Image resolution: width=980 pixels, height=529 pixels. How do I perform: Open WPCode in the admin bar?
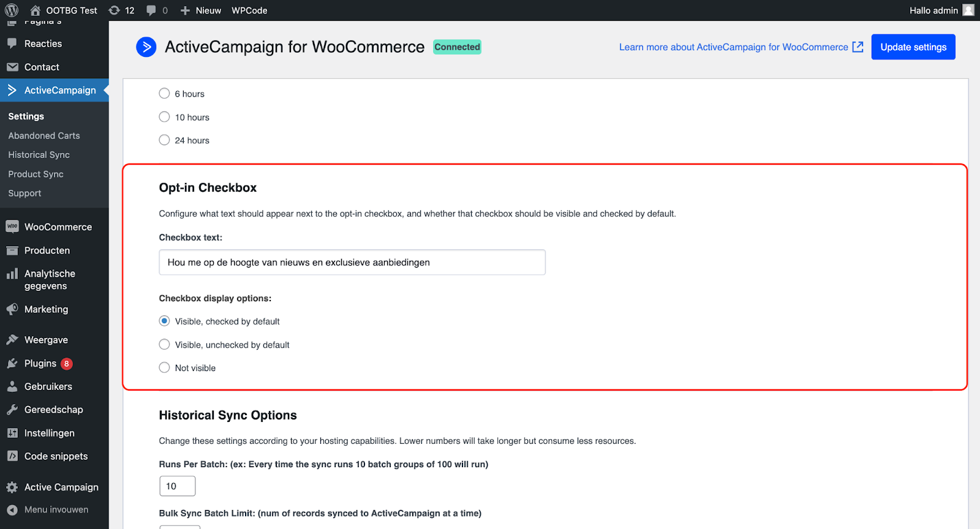[249, 10]
